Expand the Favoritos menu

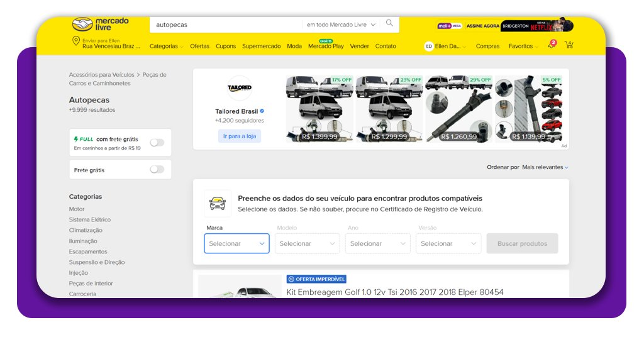point(523,47)
